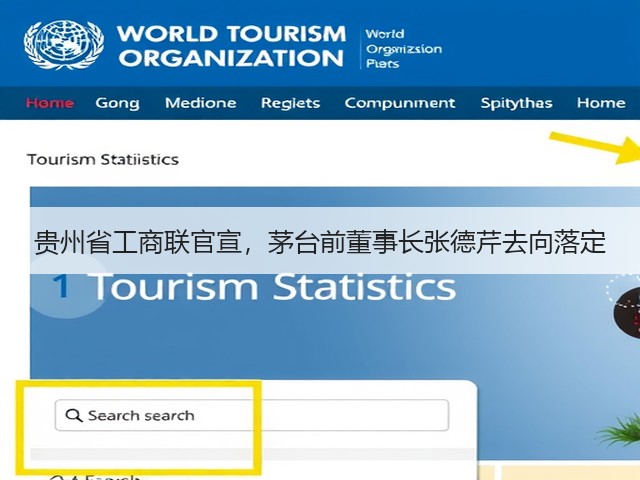
Task: Click the Chinese headline about 贵州省工商联
Action: pos(320,242)
